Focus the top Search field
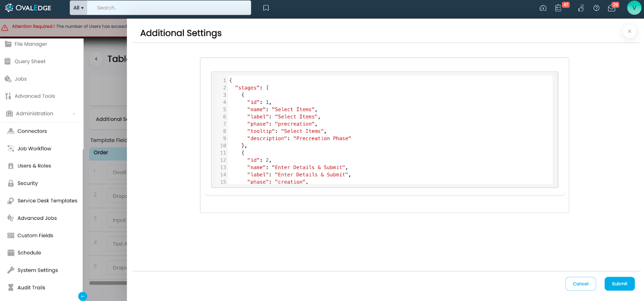Image resolution: width=644 pixels, height=301 pixels. 169,8
